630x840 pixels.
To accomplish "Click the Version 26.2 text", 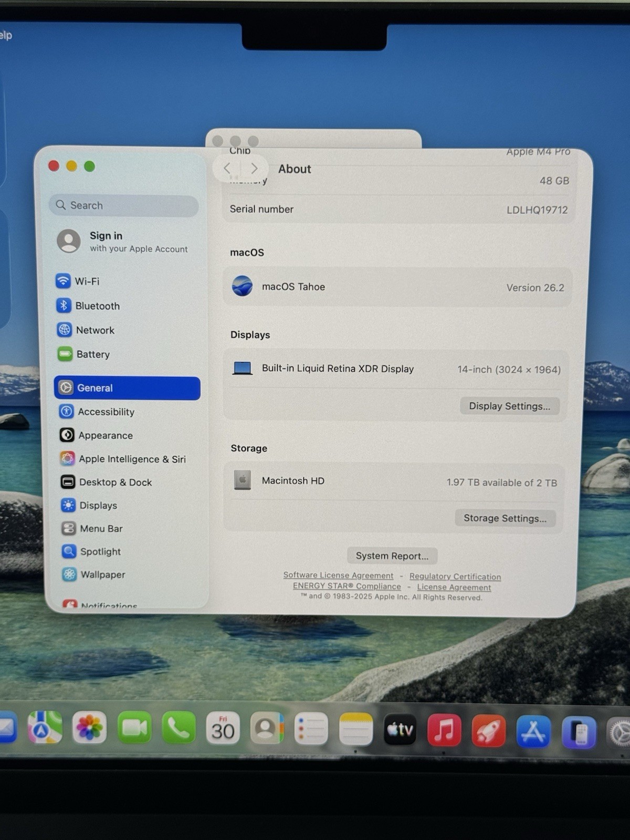I will point(535,288).
